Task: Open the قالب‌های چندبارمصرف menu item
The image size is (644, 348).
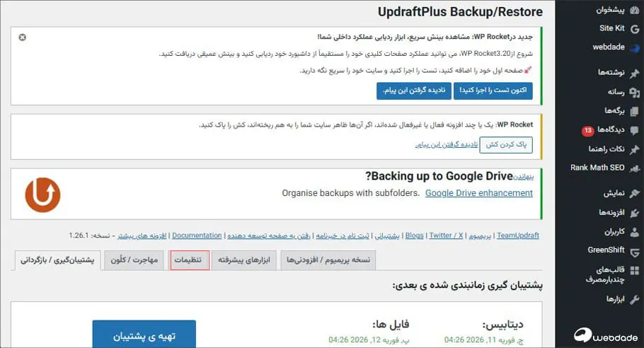Action: click(x=605, y=274)
